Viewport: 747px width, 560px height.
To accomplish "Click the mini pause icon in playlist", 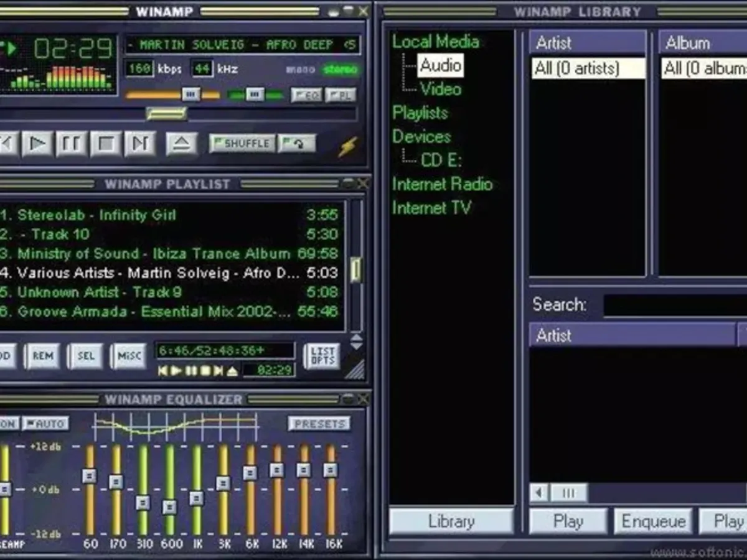I will click(x=190, y=371).
